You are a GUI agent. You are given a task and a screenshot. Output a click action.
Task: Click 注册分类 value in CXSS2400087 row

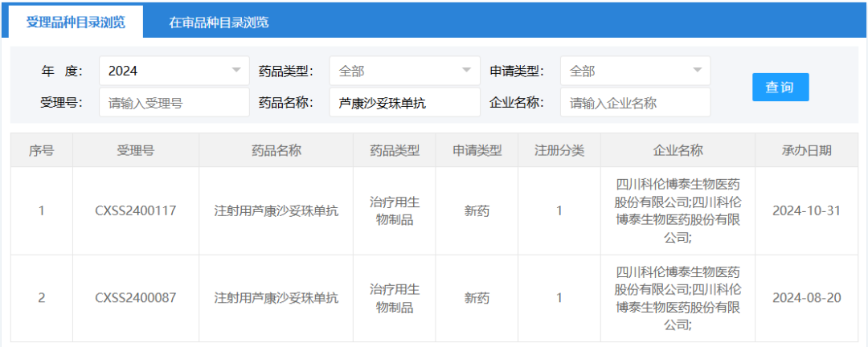click(559, 298)
